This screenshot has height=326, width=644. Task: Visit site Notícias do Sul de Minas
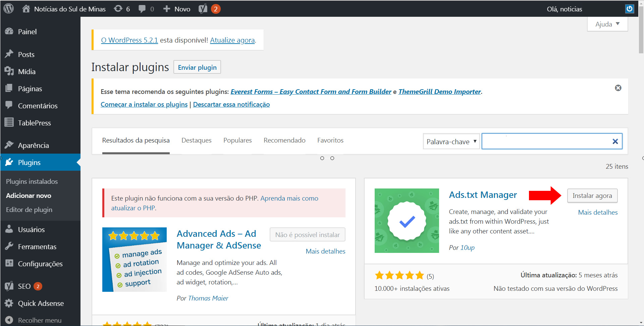tap(64, 9)
